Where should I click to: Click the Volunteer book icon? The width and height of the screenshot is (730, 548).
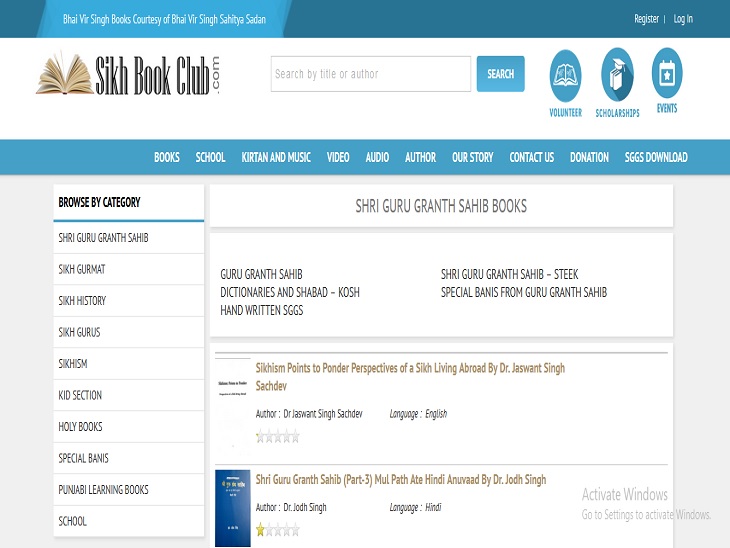pyautogui.click(x=565, y=76)
